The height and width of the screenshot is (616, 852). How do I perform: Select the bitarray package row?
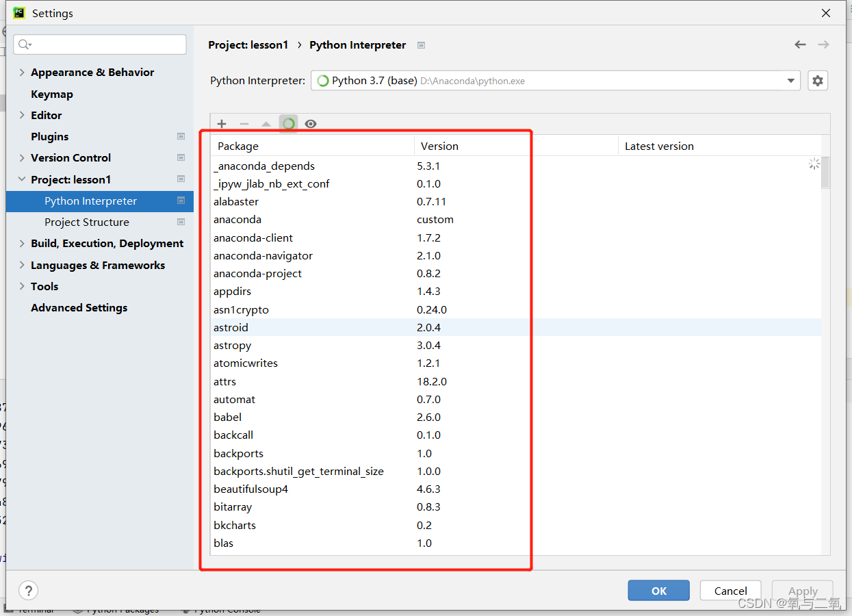pos(516,507)
